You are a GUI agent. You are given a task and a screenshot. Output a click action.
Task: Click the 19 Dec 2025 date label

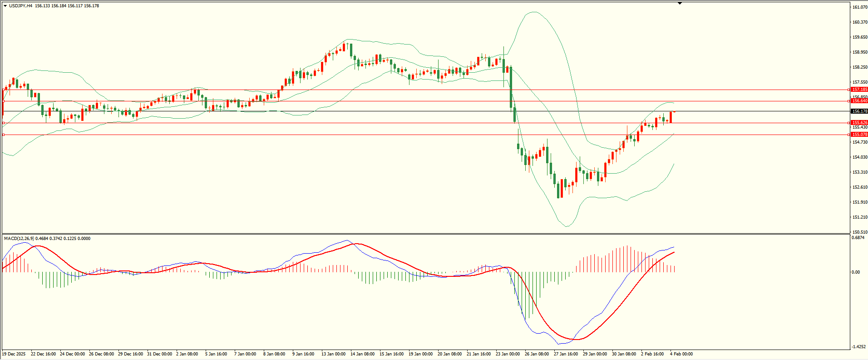tap(14, 354)
